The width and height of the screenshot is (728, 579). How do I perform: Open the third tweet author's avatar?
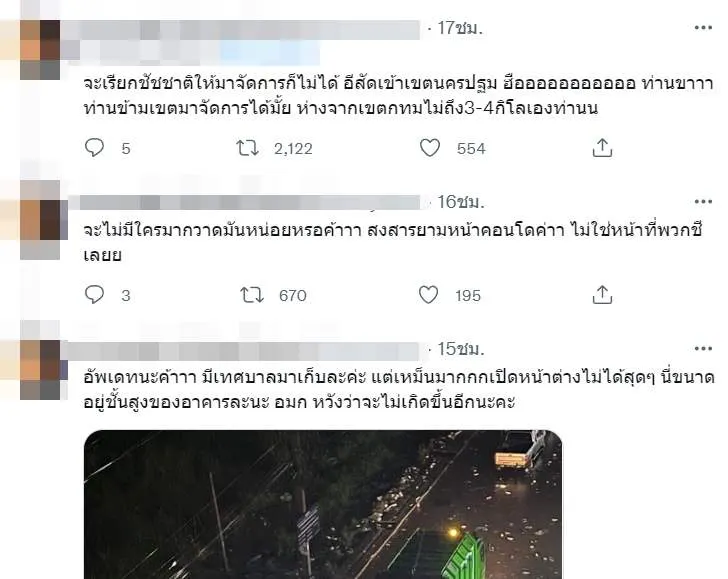click(x=40, y=370)
